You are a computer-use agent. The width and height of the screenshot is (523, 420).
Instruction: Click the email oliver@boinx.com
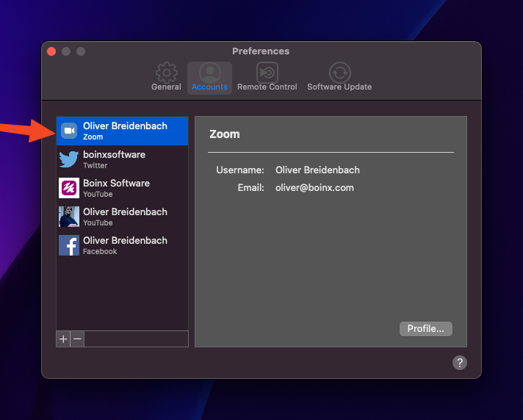tap(314, 188)
